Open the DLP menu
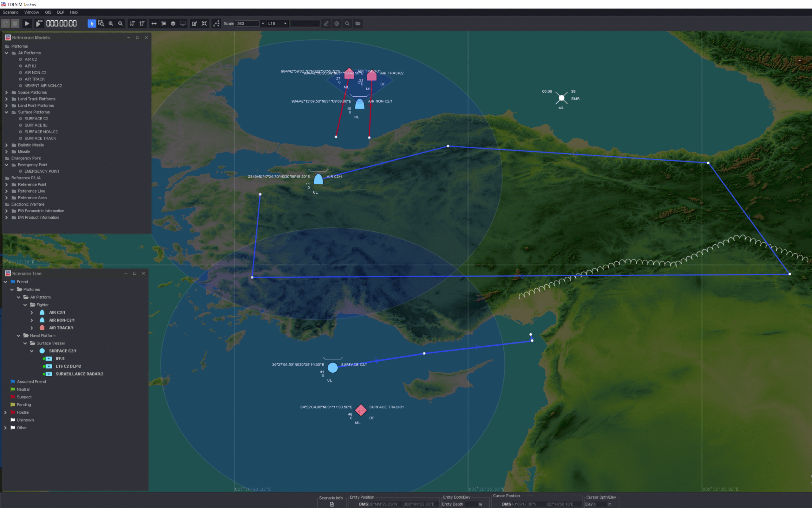The width and height of the screenshot is (812, 508). click(61, 12)
